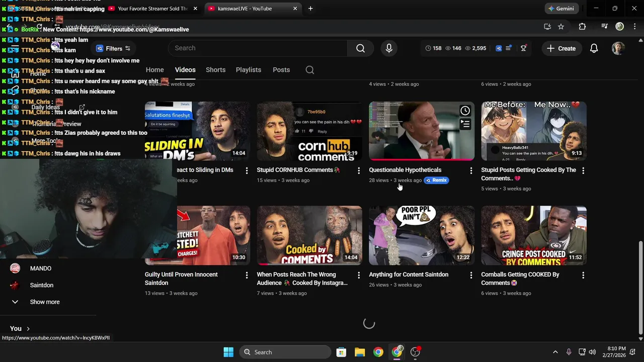Open Saintdon channel in the sidebar

[42, 285]
